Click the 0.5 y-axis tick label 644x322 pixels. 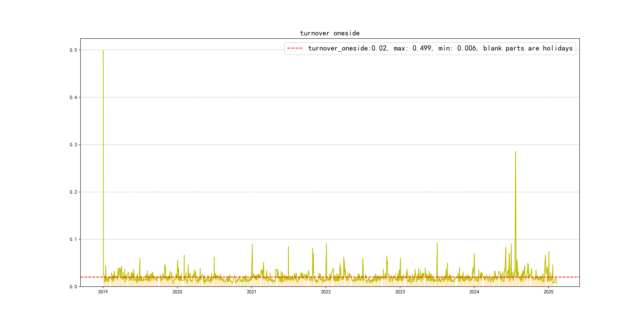[73, 50]
